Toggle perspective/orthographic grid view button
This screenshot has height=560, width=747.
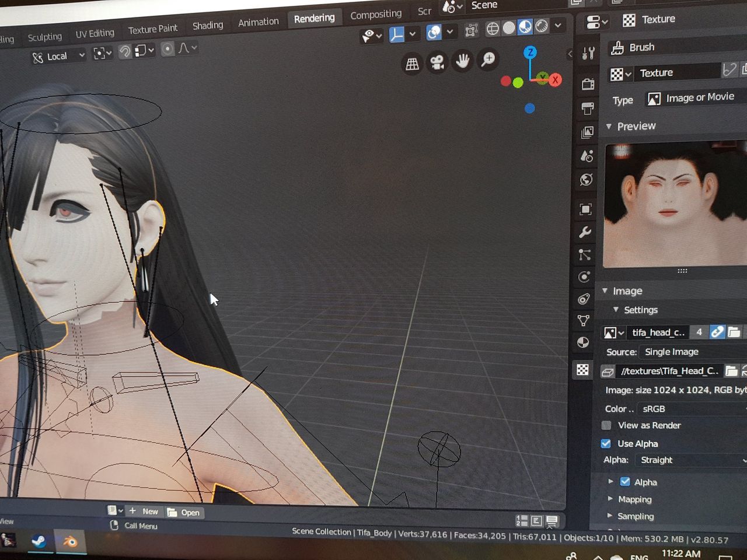point(412,64)
